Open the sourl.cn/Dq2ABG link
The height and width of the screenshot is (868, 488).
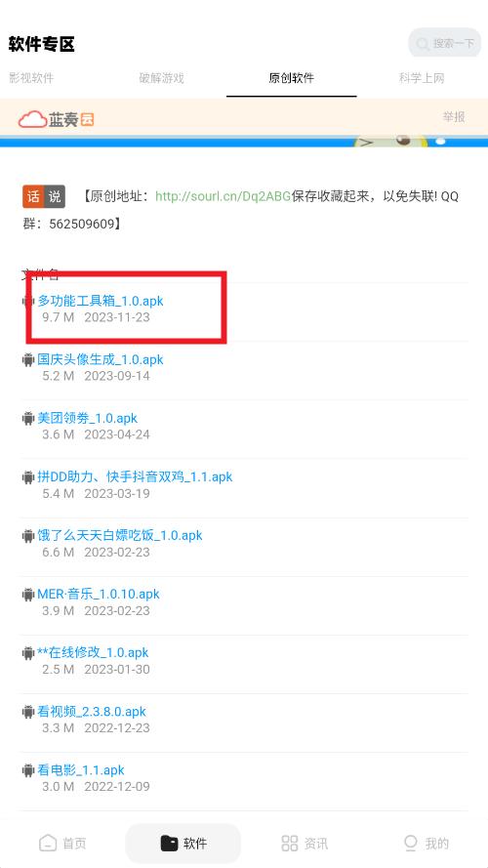(223, 196)
